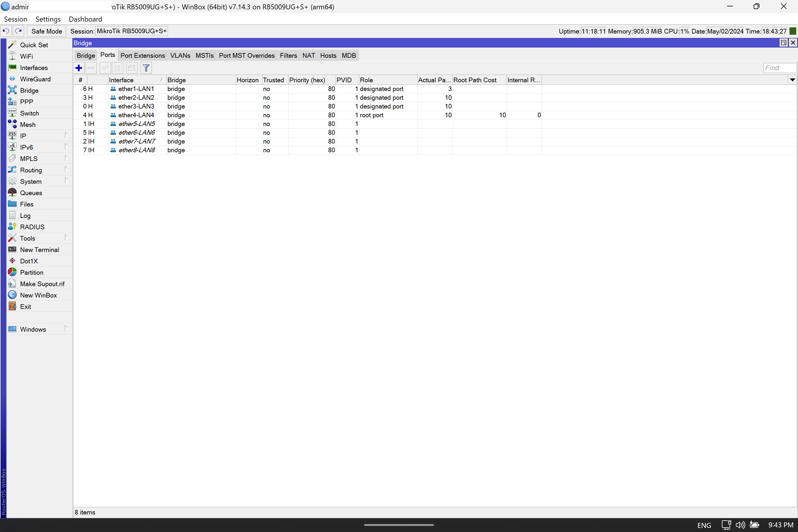The width and height of the screenshot is (798, 532).
Task: Click the enable checkmark toolbar button
Action: click(x=105, y=68)
